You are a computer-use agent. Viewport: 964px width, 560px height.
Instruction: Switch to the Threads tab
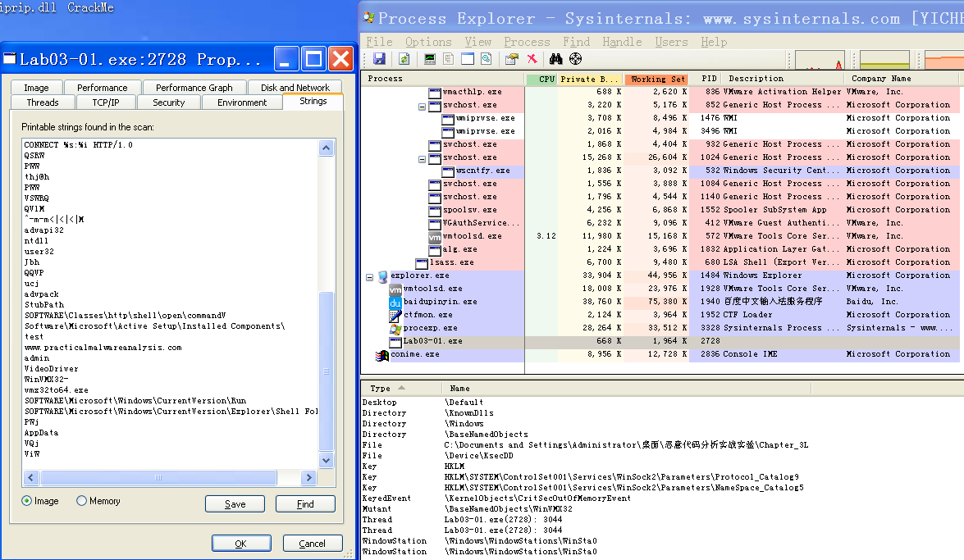point(43,102)
